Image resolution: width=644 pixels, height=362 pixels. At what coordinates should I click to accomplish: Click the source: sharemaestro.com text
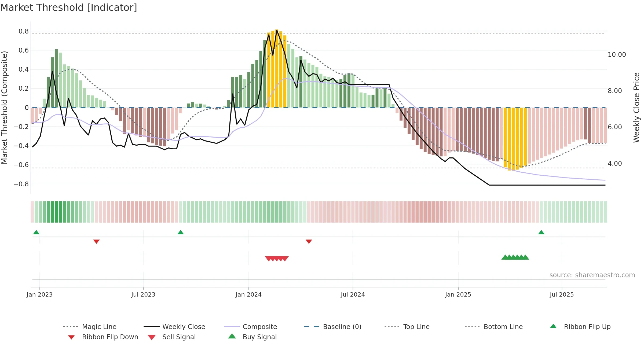592,275
